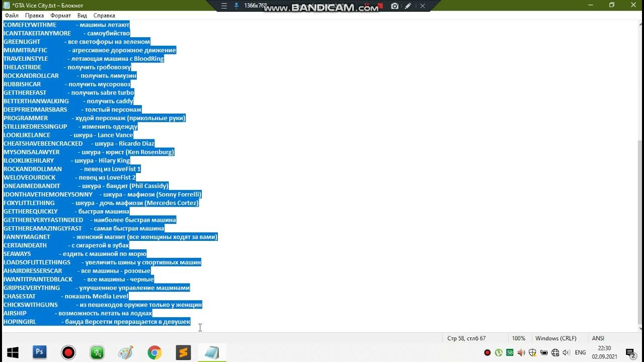Open the Справка menu
Viewport: 644px width, 362px height.
104,16
